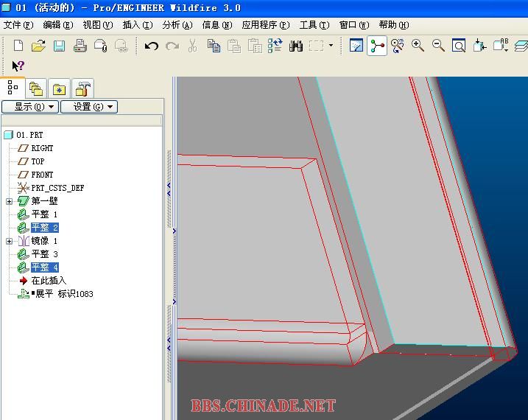Expand the 第一壁 feature node
Image resolution: width=528 pixels, height=420 pixels.
point(9,201)
